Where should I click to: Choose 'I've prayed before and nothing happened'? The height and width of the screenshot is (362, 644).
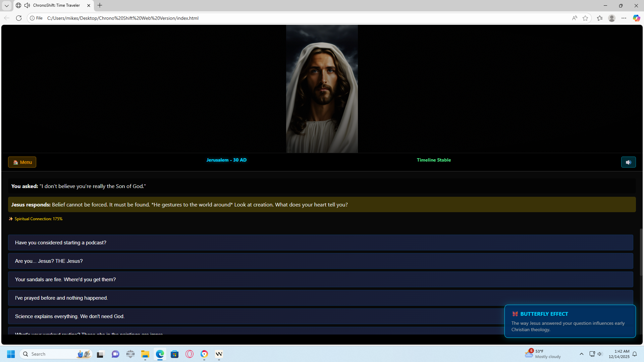(x=320, y=298)
